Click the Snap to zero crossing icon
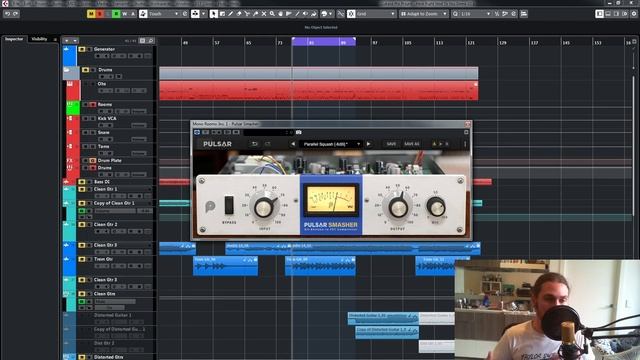640x360 pixels. (x=340, y=14)
